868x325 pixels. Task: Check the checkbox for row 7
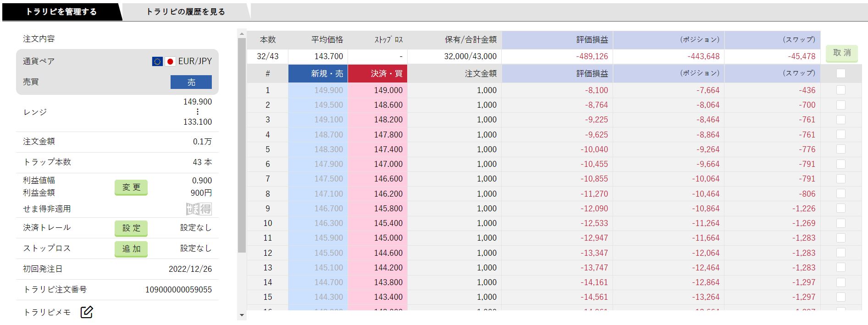[x=841, y=179]
